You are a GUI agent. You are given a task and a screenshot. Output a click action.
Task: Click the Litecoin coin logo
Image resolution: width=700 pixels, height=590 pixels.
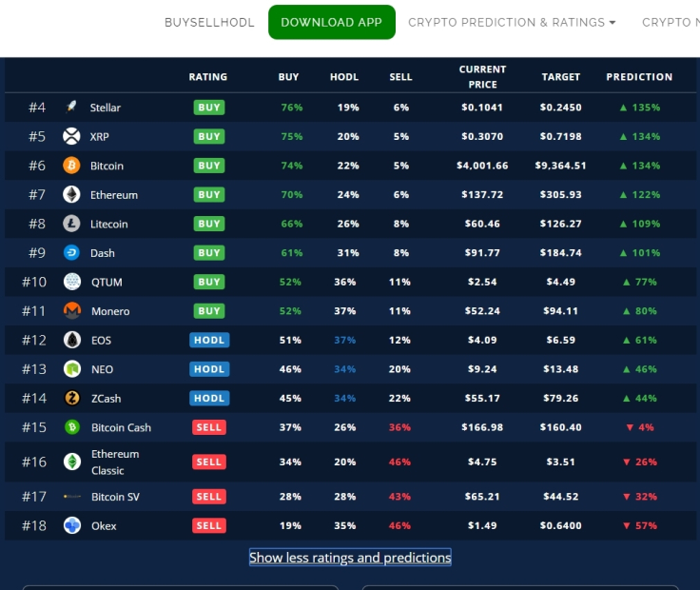click(x=71, y=224)
